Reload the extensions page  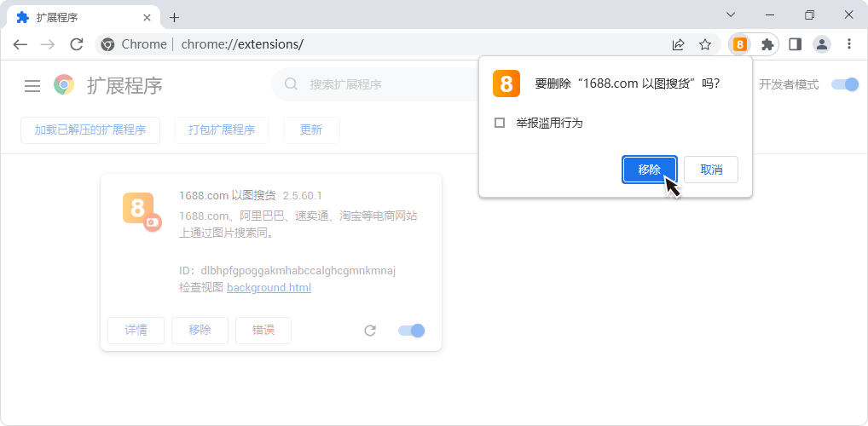(77, 44)
